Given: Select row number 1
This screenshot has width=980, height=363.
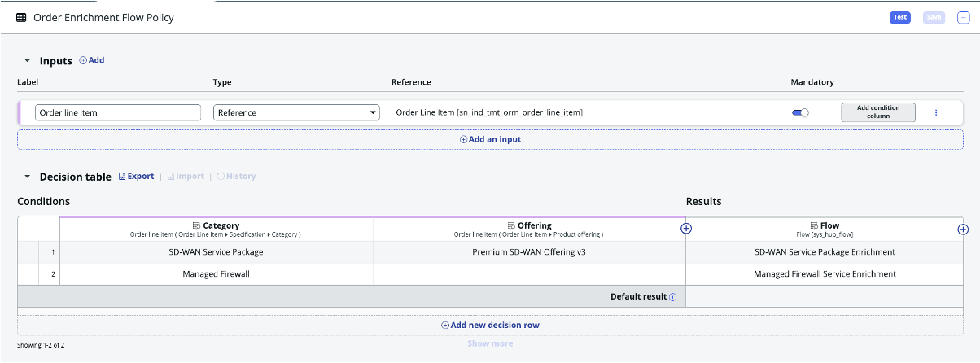Looking at the screenshot, I should tap(49, 252).
